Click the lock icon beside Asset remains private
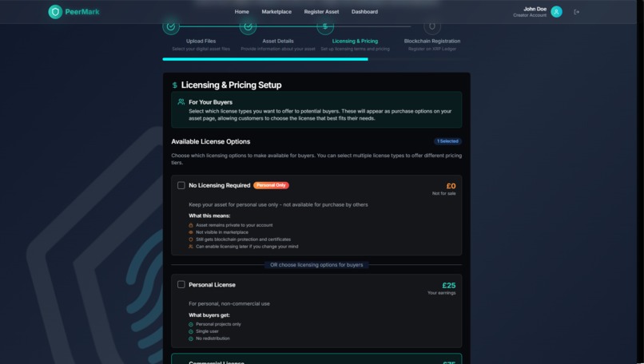 pos(191,225)
